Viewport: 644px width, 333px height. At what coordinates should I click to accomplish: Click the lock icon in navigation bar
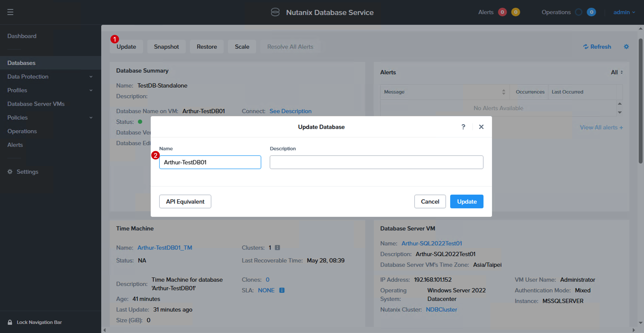click(10, 322)
